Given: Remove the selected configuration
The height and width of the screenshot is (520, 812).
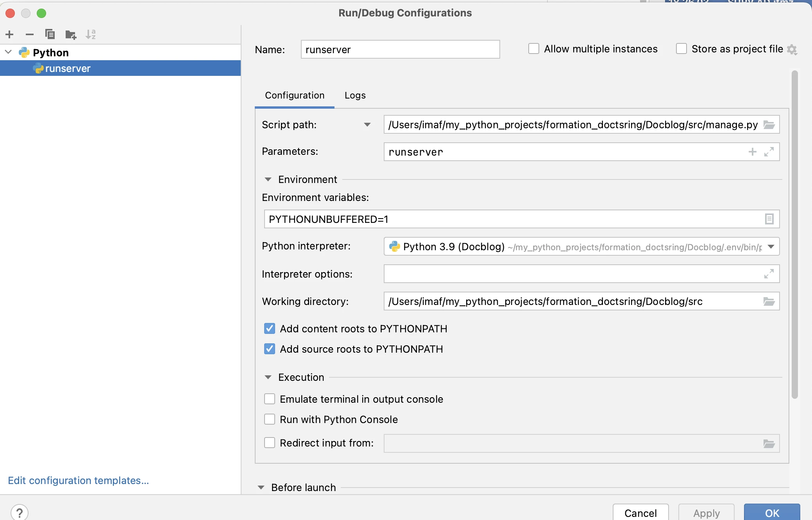Looking at the screenshot, I should pyautogui.click(x=30, y=34).
